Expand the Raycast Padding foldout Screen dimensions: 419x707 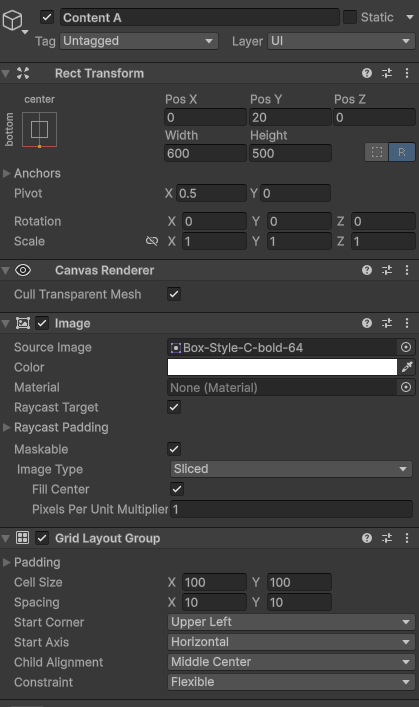click(6, 427)
